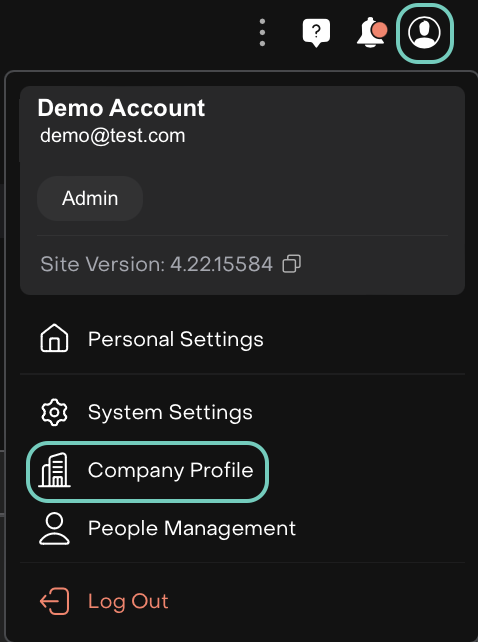This screenshot has width=478, height=642.
Task: Click the person icon for People Management
Action: click(54, 529)
